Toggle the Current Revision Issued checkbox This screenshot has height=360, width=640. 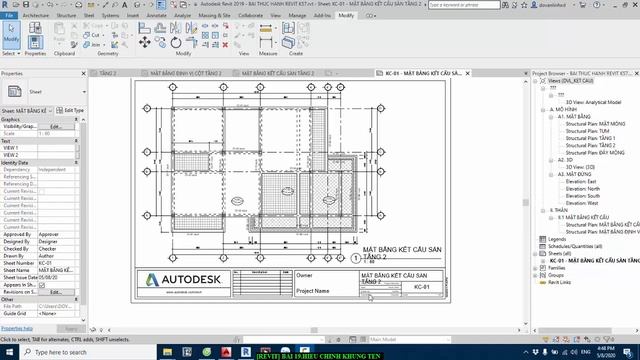(x=42, y=191)
